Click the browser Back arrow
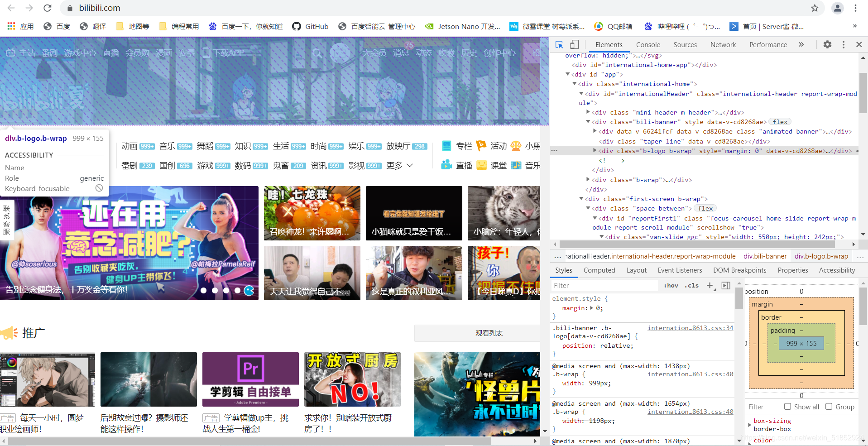Screen dimensions: 868x446 point(11,8)
